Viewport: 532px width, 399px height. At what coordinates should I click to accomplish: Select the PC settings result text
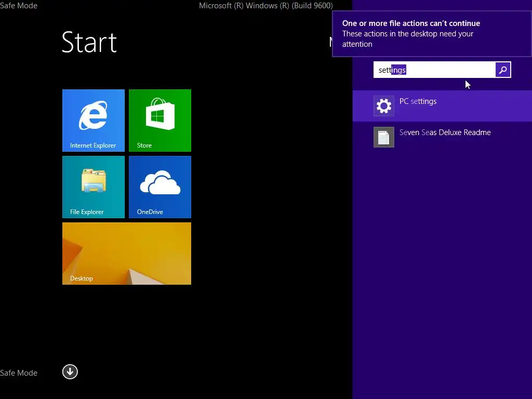(418, 101)
